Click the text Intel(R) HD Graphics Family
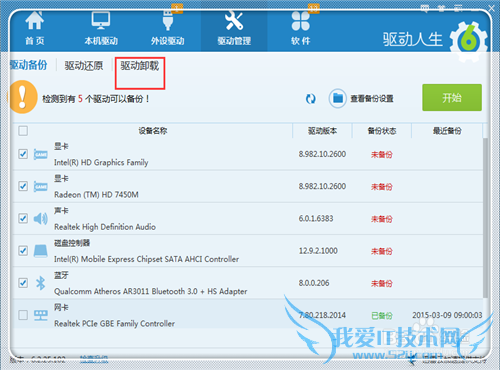Image resolution: width=500 pixels, height=370 pixels. (101, 163)
